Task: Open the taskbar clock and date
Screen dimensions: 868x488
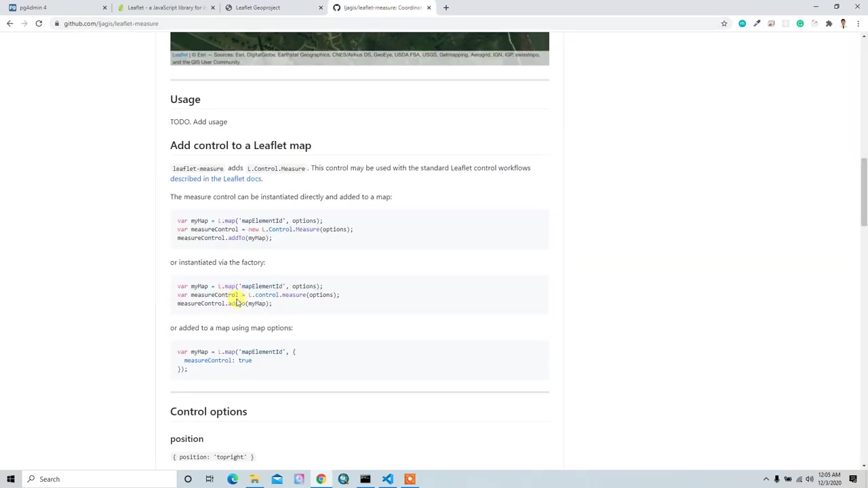Action: [830, 479]
